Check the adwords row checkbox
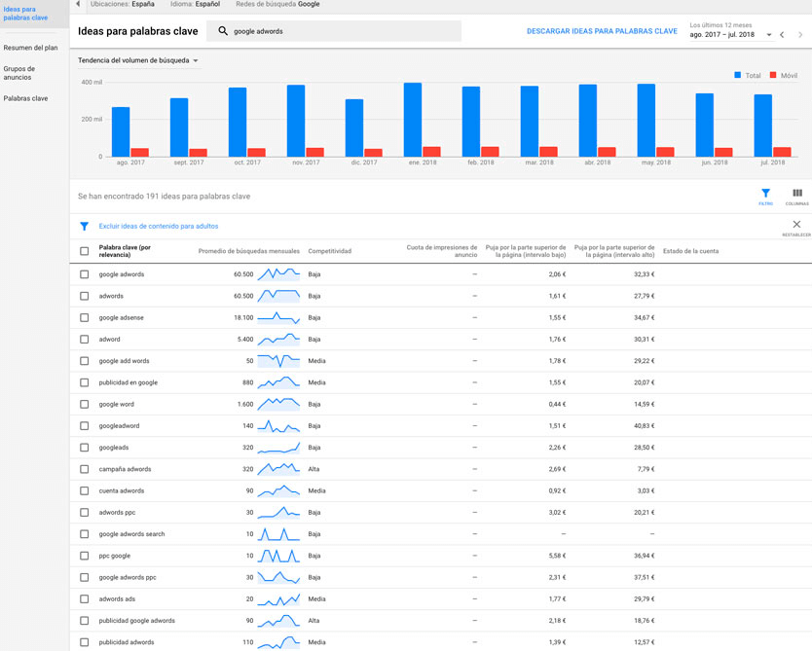812x651 pixels. click(x=85, y=296)
